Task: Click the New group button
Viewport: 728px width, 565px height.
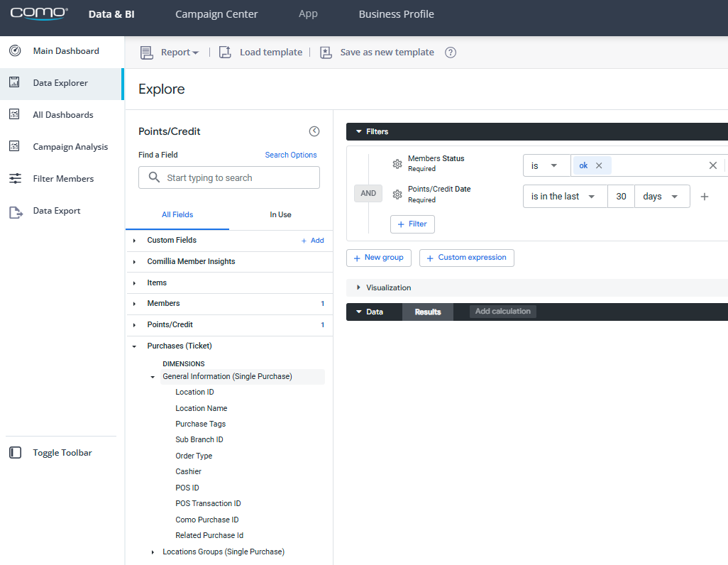Action: 378,258
